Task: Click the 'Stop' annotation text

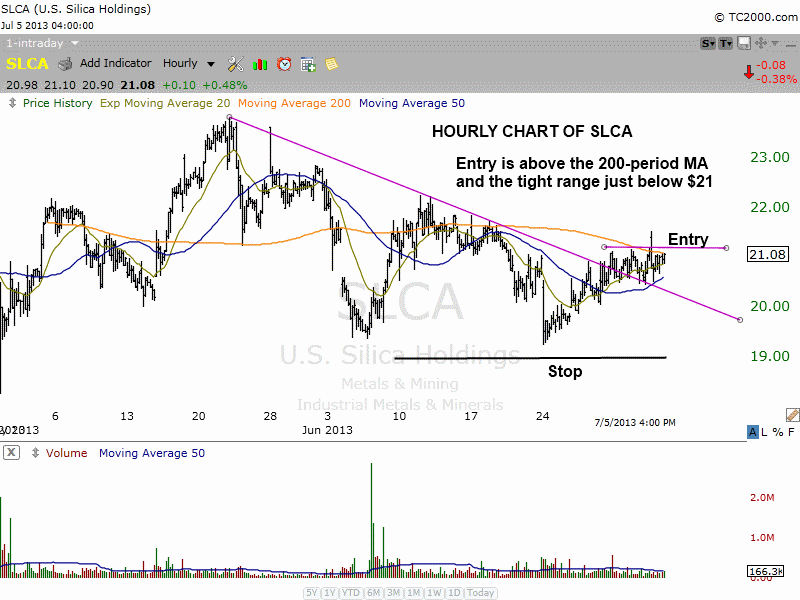Action: pos(565,371)
